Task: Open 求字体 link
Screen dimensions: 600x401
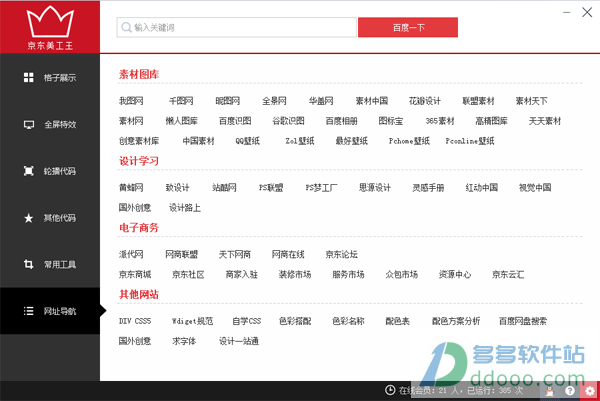Action: pyautogui.click(x=184, y=341)
